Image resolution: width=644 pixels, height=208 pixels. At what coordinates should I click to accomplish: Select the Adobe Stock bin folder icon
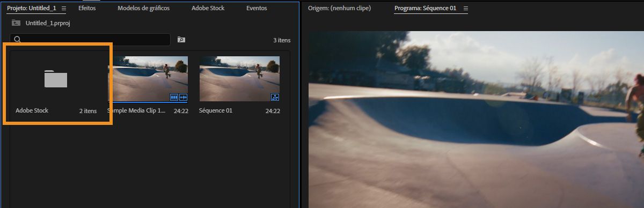(x=56, y=79)
